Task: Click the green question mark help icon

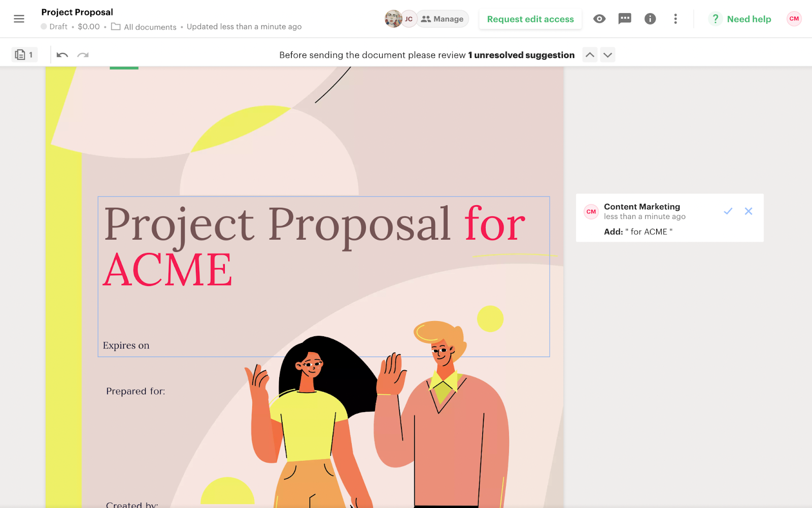Action: tap(715, 19)
